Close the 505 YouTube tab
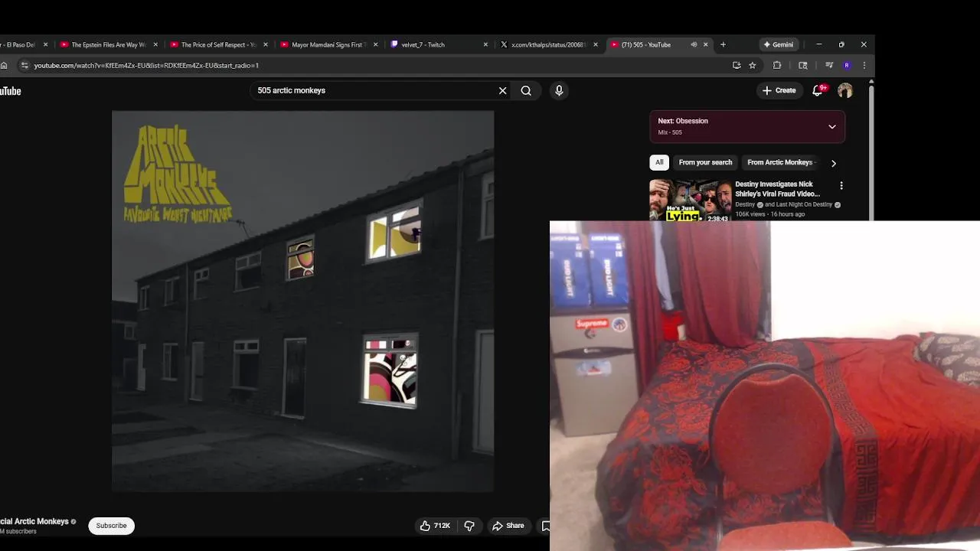This screenshot has height=551, width=980. pyautogui.click(x=706, y=44)
